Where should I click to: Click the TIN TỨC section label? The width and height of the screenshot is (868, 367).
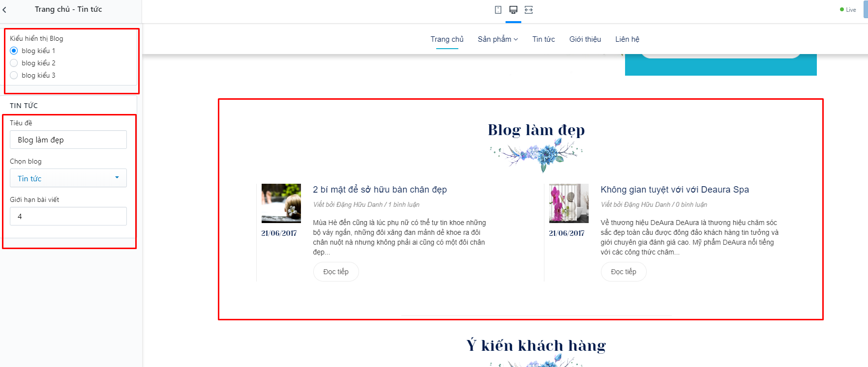point(24,106)
